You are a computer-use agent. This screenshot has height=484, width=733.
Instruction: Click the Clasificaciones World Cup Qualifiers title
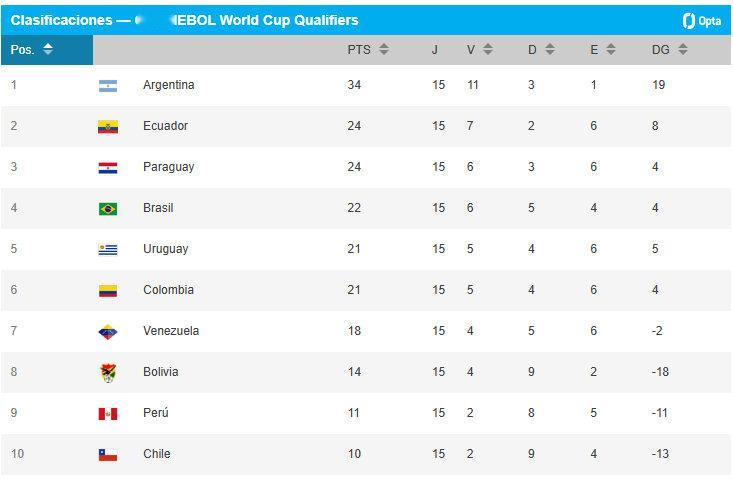[x=185, y=20]
